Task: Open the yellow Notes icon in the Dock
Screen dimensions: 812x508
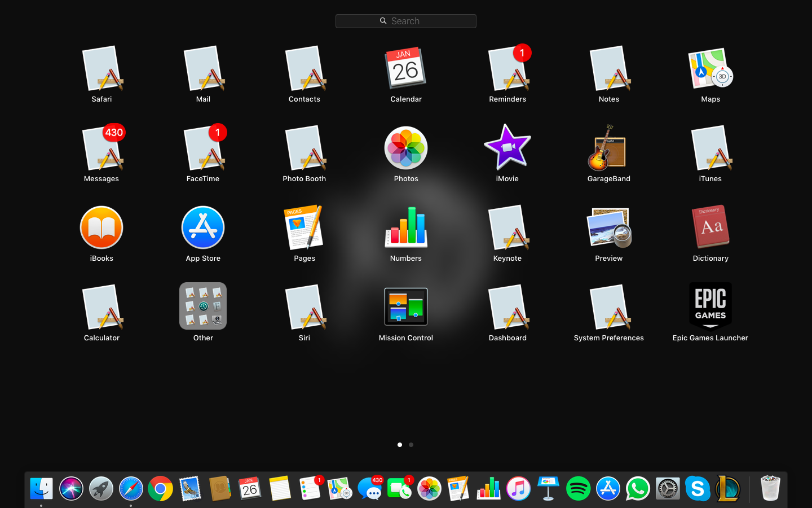Action: pyautogui.click(x=280, y=489)
